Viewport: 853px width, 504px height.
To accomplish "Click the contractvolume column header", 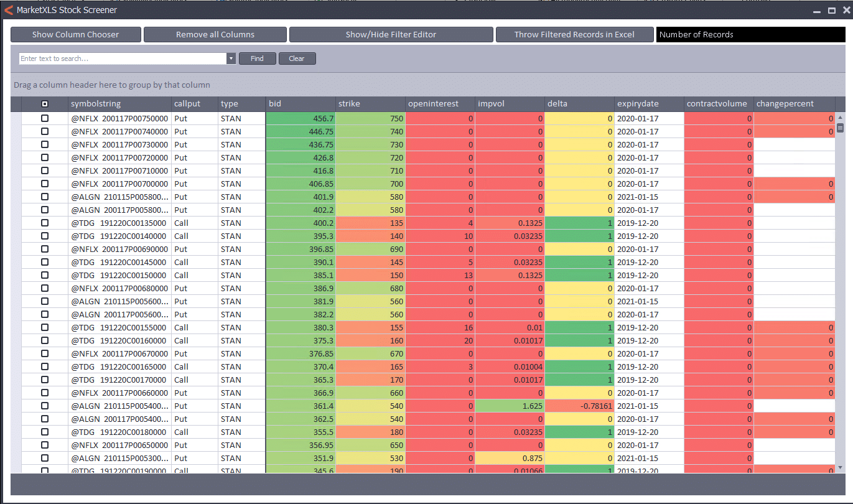I will (719, 104).
